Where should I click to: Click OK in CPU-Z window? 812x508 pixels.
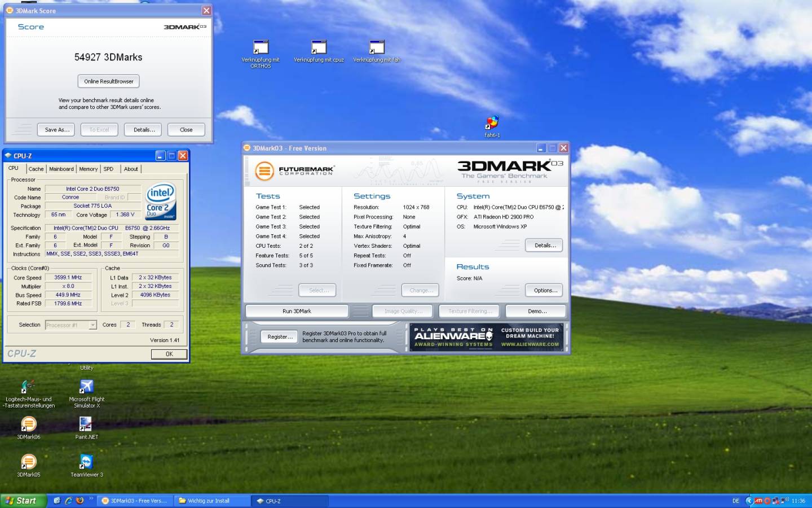[169, 354]
